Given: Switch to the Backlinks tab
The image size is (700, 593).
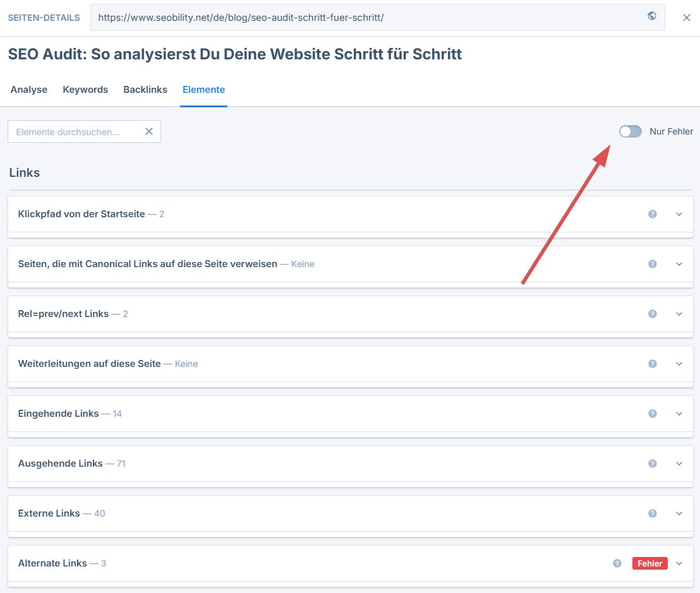Looking at the screenshot, I should [145, 90].
